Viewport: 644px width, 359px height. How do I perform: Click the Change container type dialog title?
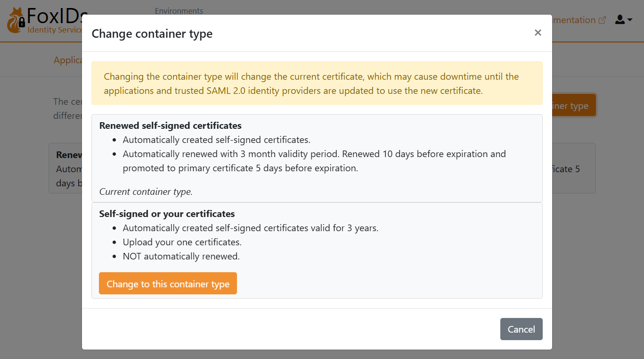[x=152, y=33]
